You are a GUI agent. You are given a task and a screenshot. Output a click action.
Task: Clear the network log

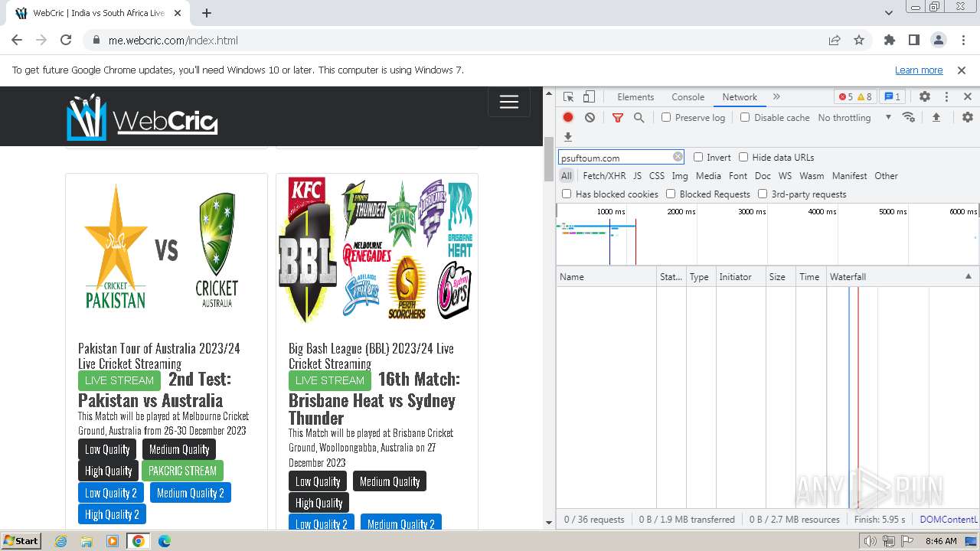(x=590, y=117)
